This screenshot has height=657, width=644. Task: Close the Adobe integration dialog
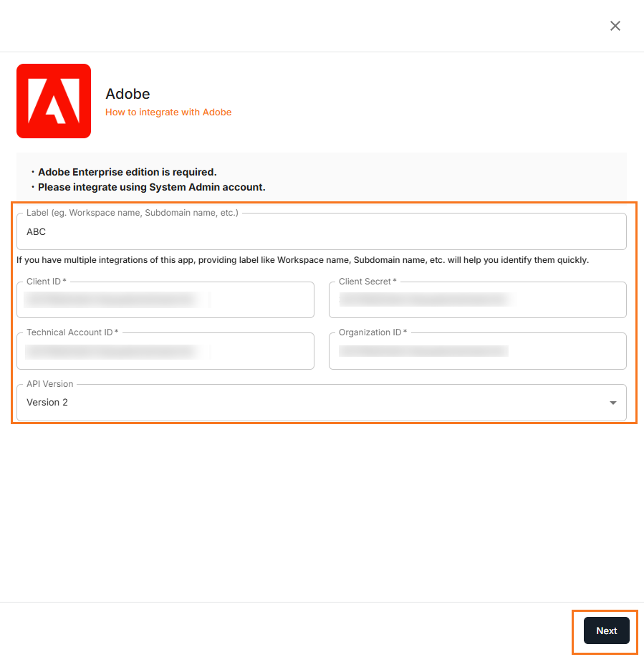(x=615, y=26)
